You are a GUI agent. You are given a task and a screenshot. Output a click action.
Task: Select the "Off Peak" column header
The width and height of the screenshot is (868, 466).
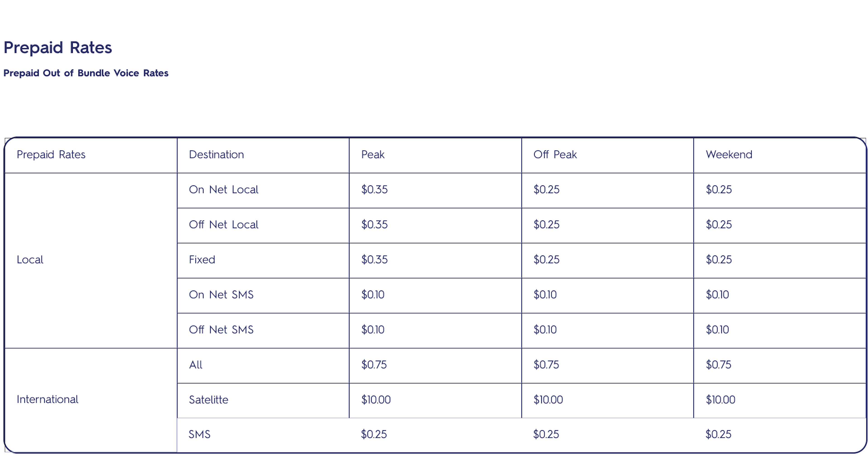(x=555, y=155)
